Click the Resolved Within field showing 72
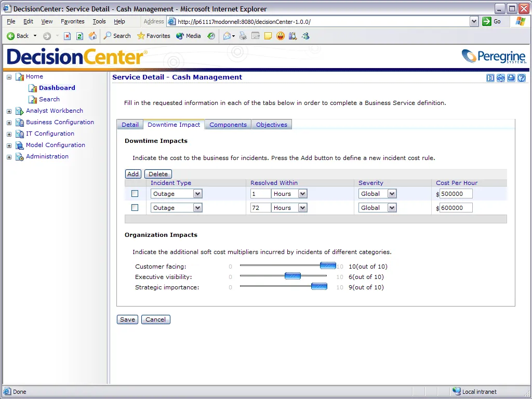Screen dimensions: 532x399 [x=261, y=208]
